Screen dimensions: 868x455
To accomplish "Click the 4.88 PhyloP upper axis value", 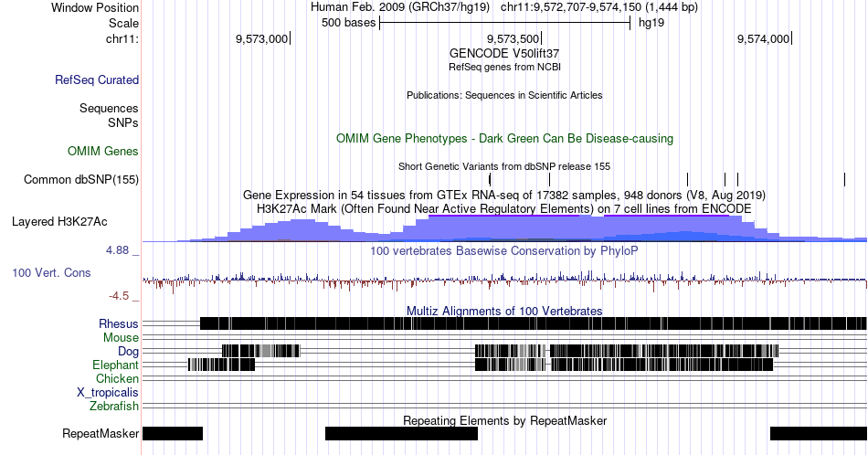I will point(117,250).
